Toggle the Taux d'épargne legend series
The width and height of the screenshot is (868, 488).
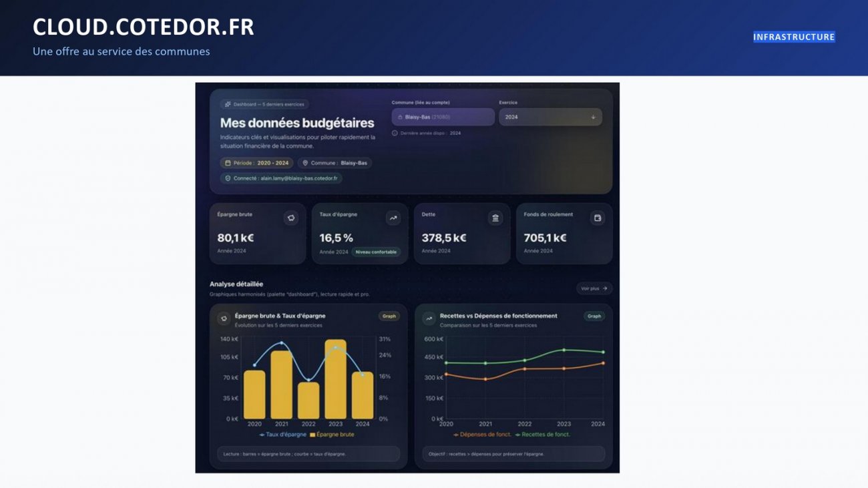(283, 435)
